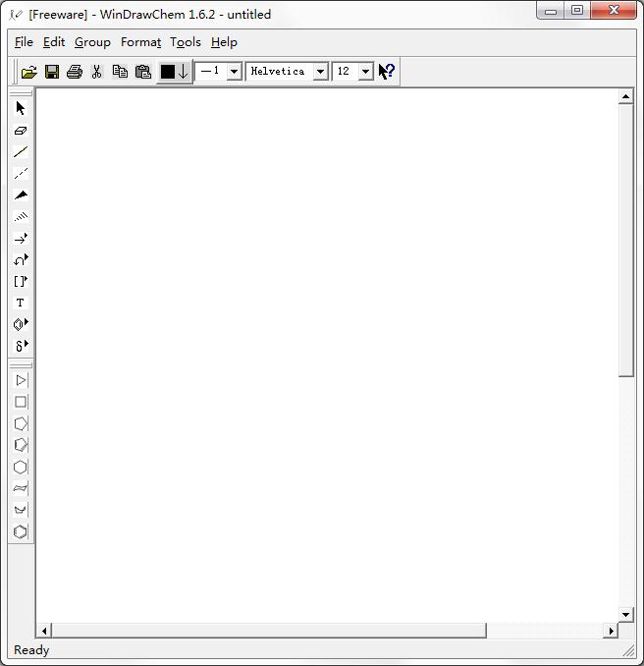
Task: Select the curved arrow tool
Action: pos(21,260)
